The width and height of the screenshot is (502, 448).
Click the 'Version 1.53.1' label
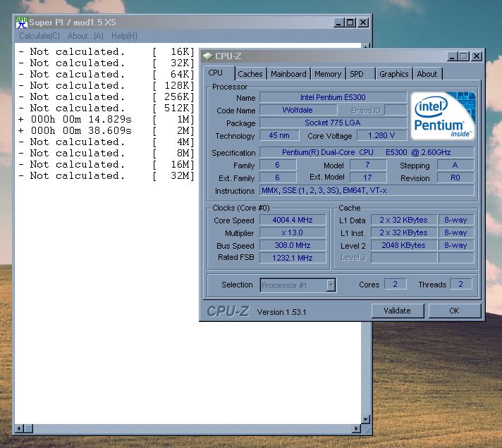pyautogui.click(x=282, y=312)
